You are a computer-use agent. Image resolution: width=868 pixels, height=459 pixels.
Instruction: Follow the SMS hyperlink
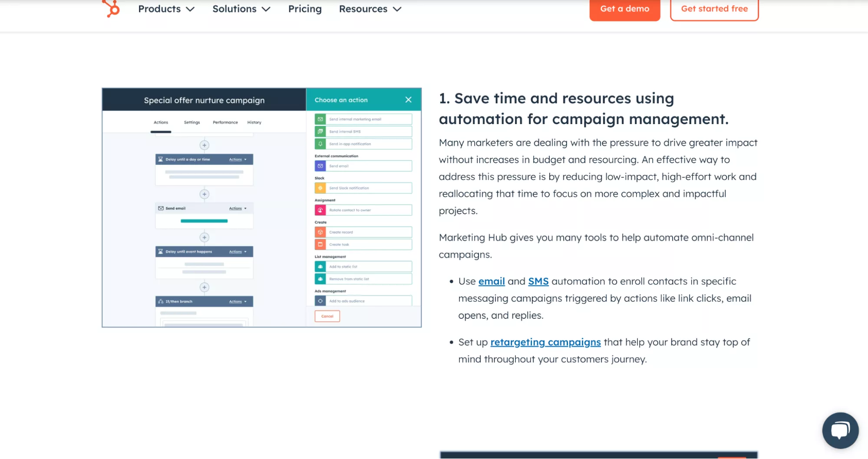click(538, 282)
